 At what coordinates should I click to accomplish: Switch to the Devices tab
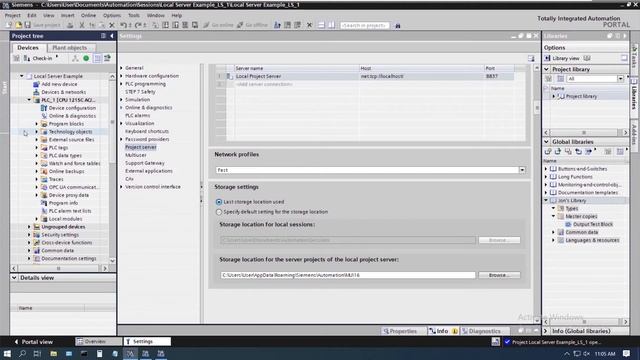[x=28, y=48]
